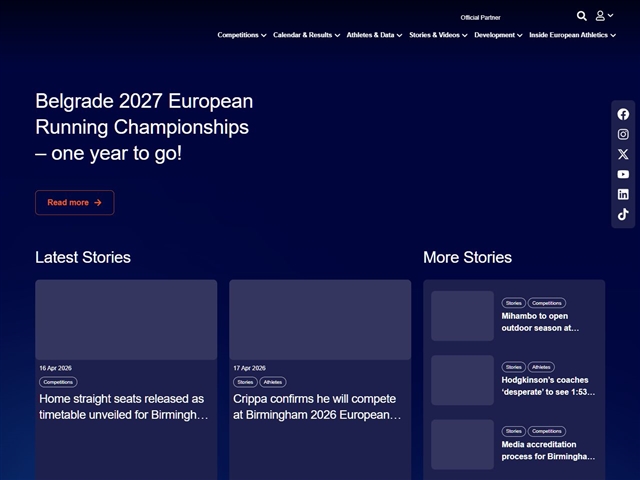Open the LinkedIn social link
The height and width of the screenshot is (480, 640).
tap(623, 194)
